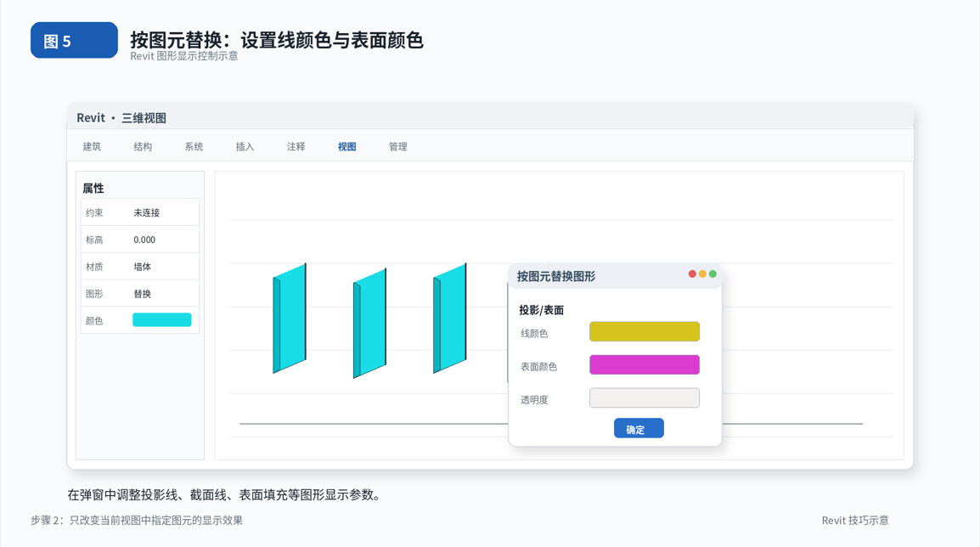Click the 替换 graphics value
This screenshot has width=980, height=547.
(x=142, y=293)
